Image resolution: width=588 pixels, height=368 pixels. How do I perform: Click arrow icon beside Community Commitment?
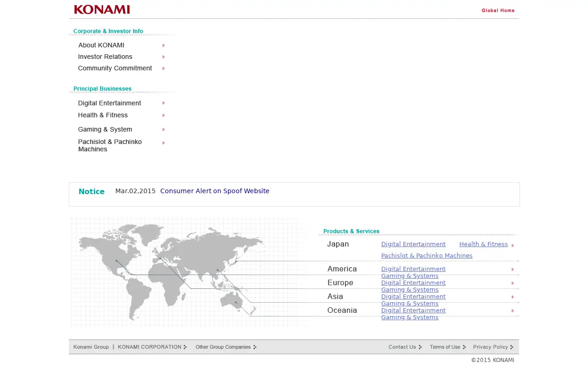(x=164, y=69)
